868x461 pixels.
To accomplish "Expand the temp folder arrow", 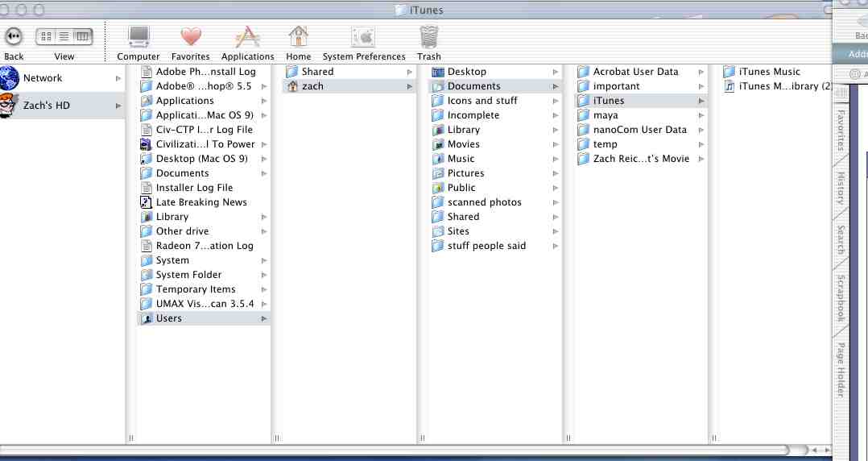I will (701, 144).
